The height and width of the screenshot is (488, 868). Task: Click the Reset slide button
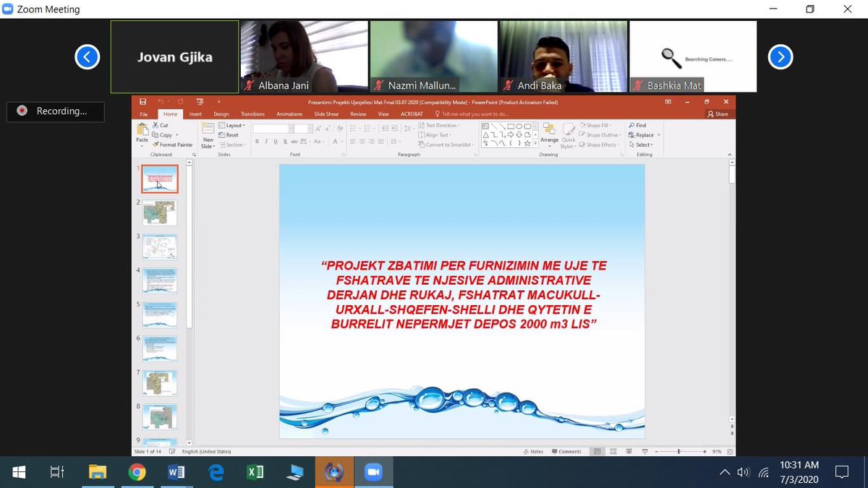coord(229,135)
